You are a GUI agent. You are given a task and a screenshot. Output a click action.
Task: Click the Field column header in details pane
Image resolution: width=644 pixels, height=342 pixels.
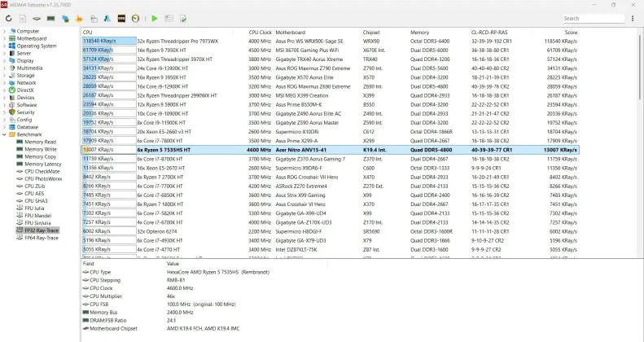tap(88, 264)
